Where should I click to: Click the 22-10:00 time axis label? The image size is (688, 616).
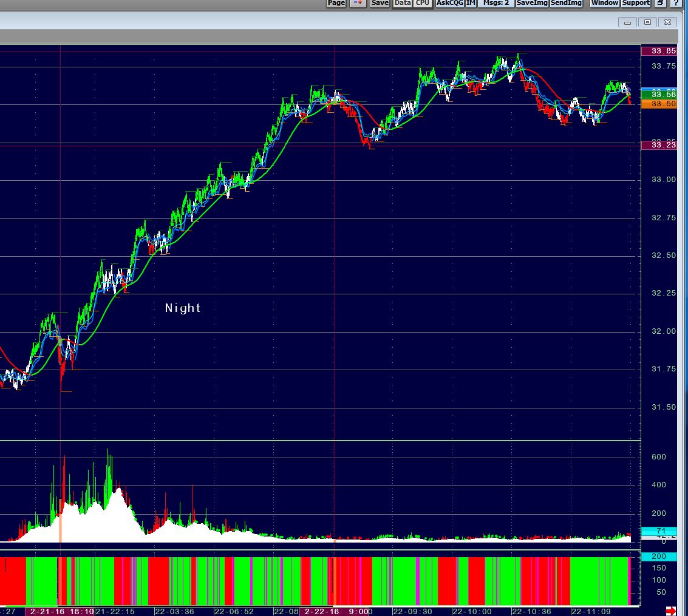pos(472,611)
